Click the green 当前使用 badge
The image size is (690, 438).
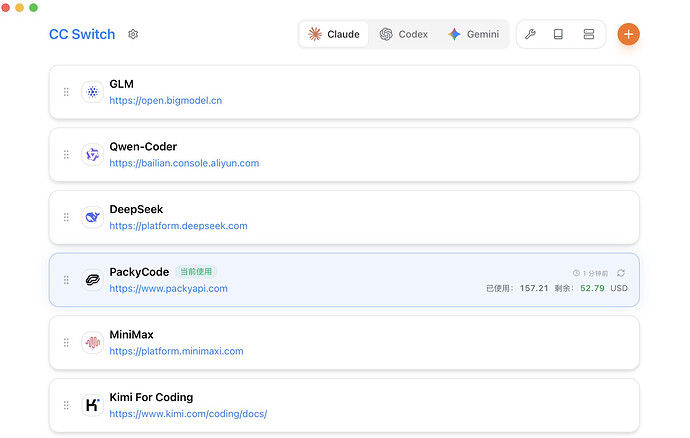pos(196,272)
